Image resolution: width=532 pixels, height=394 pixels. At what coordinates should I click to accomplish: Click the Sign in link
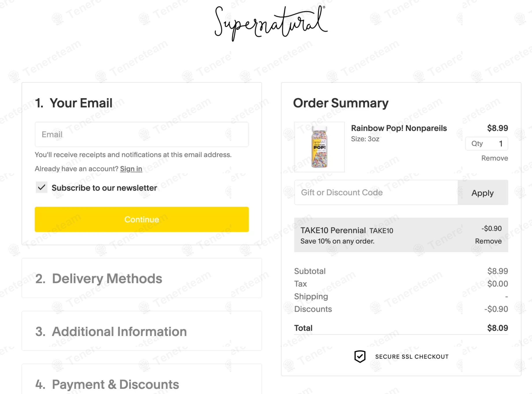click(131, 169)
